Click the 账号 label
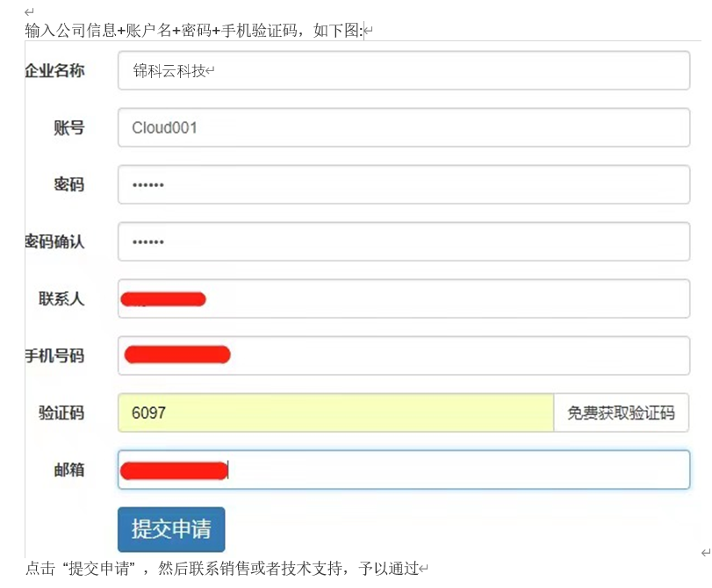 [x=69, y=127]
